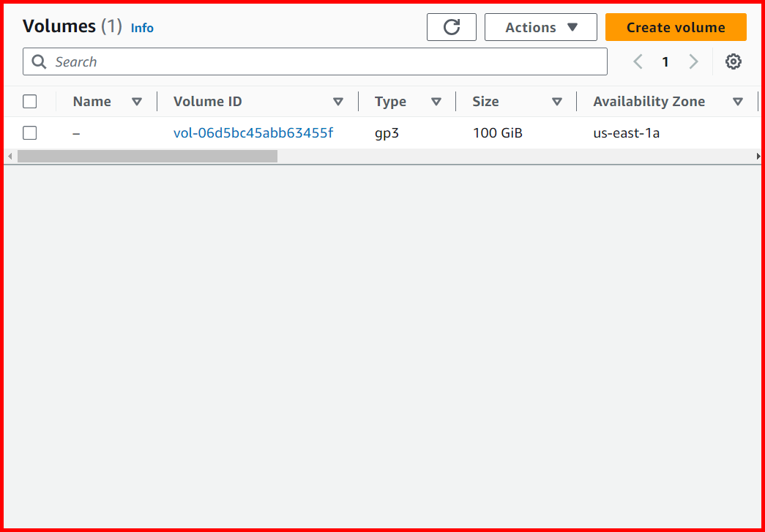The width and height of the screenshot is (765, 532).
Task: Click the Create volume button
Action: click(x=675, y=27)
